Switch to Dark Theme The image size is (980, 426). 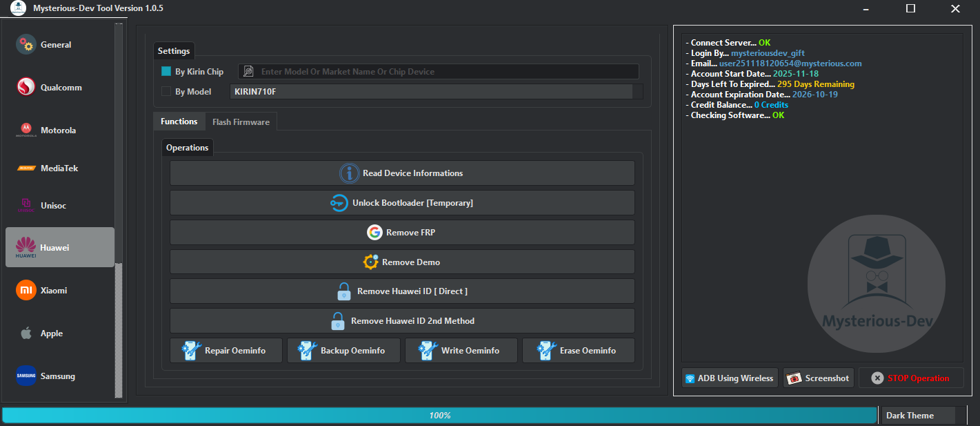click(x=918, y=415)
